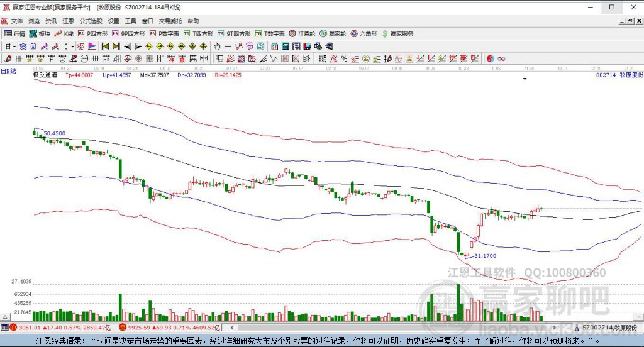Open the 窗口 menu
The image size is (644, 347).
pyautogui.click(x=147, y=21)
